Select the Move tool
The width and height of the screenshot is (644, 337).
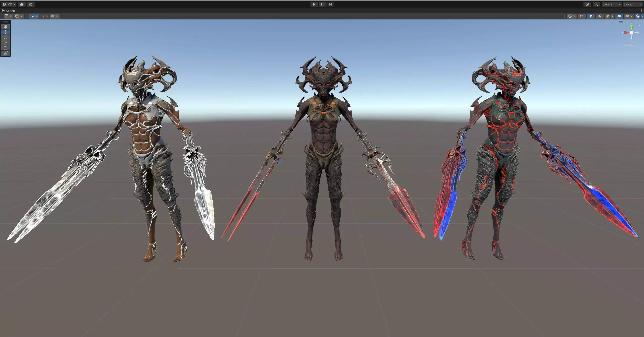pyautogui.click(x=6, y=32)
